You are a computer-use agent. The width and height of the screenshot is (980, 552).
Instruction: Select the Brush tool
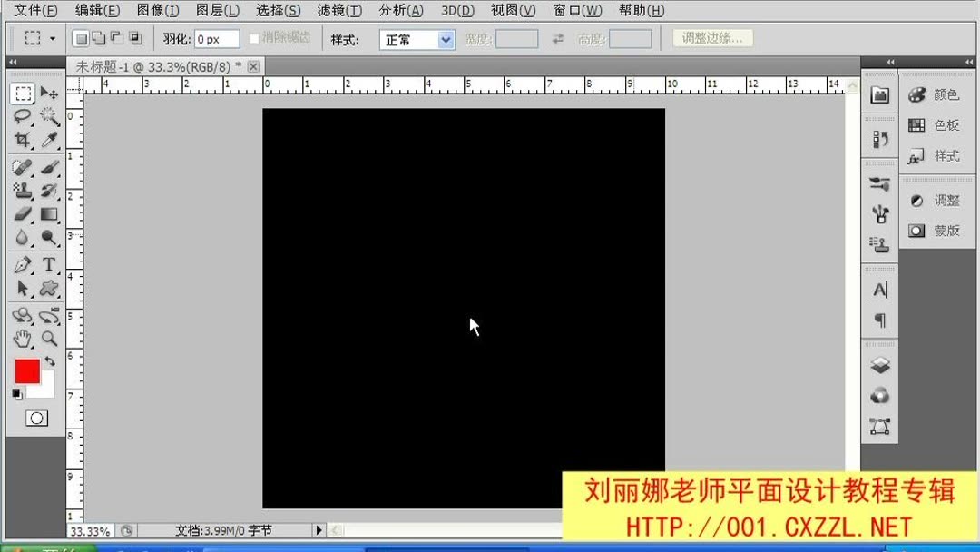[52, 165]
